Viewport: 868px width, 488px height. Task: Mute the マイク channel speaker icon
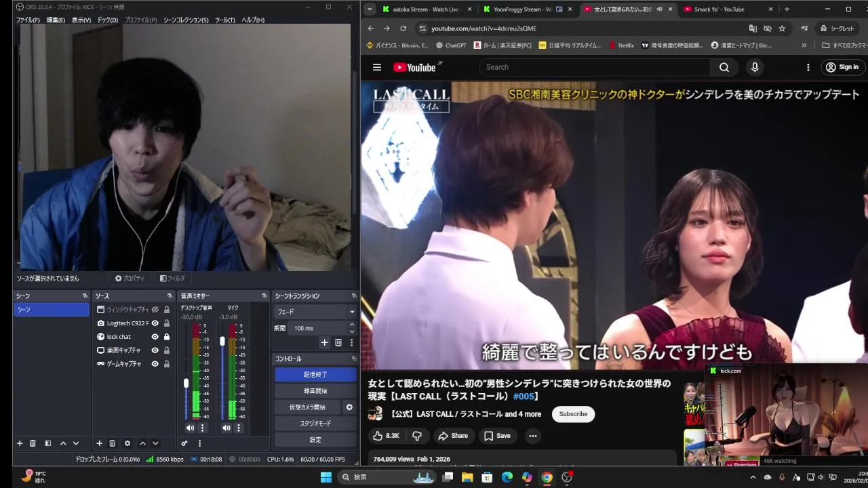(x=226, y=428)
